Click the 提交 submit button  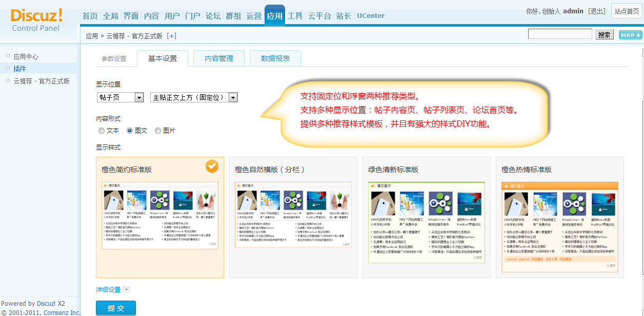(x=116, y=308)
